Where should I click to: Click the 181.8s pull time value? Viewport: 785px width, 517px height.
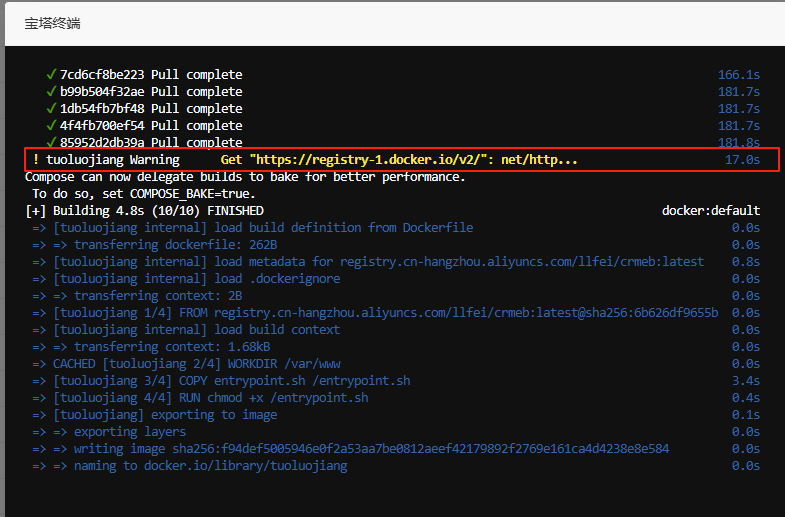click(x=738, y=143)
